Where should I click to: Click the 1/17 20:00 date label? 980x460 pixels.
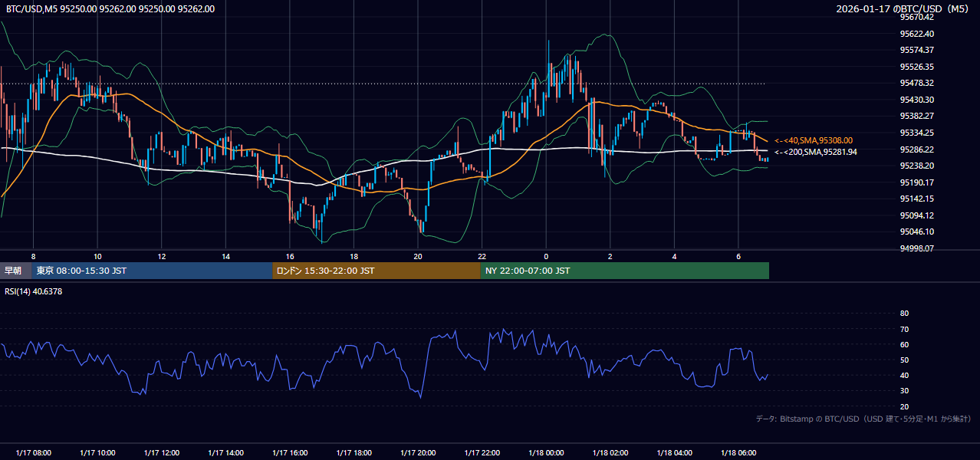[418, 453]
